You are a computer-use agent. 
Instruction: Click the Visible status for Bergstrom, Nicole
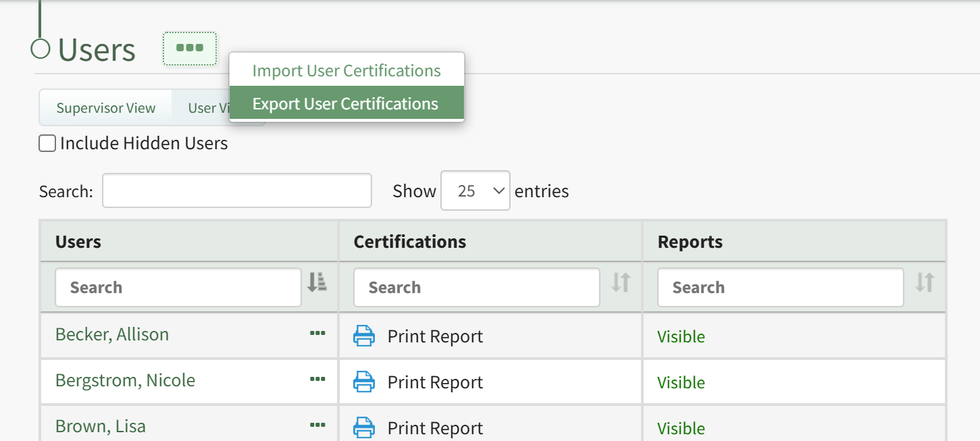681,382
